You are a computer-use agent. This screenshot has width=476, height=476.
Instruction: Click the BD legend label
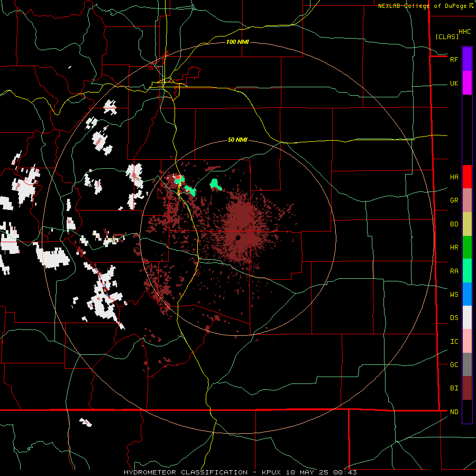(454, 224)
